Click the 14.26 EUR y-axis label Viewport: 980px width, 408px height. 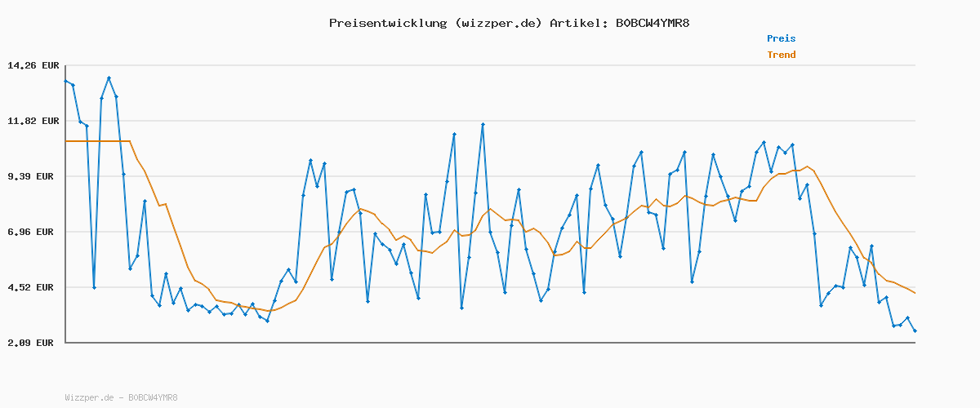[x=33, y=65]
